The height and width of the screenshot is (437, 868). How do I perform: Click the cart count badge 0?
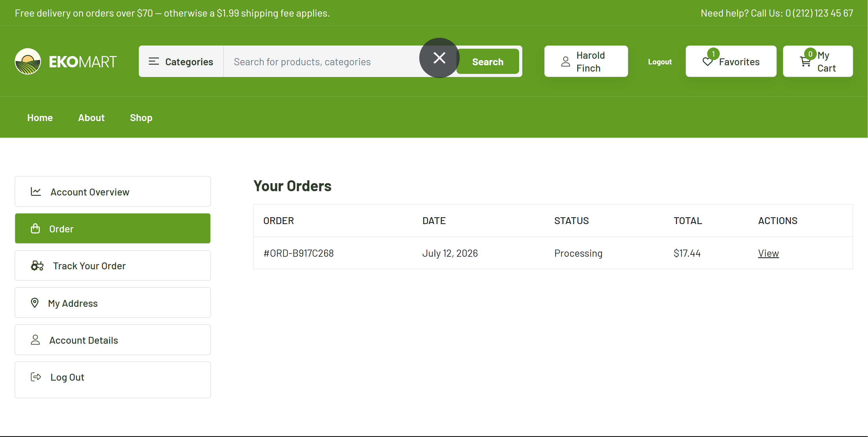click(x=810, y=54)
